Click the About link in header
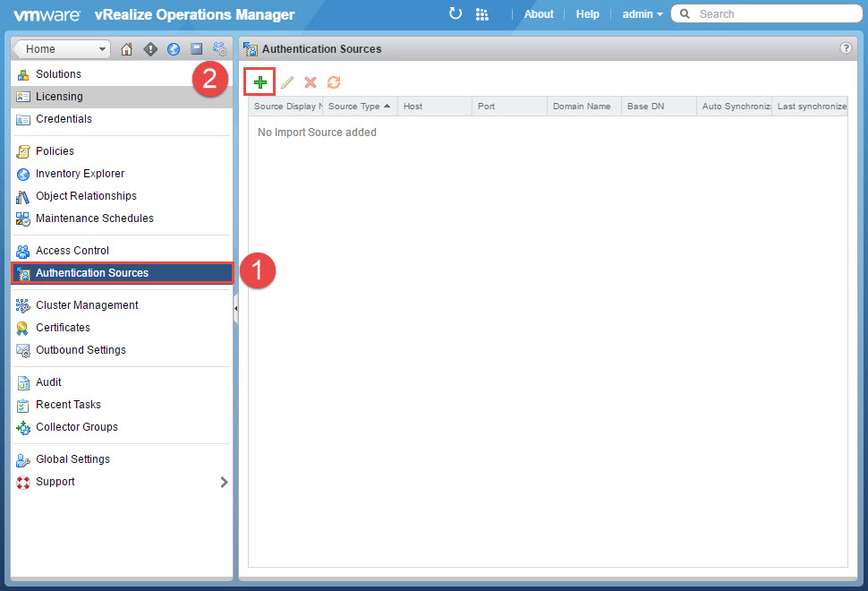Viewport: 868px width, 591px height. coord(539,14)
